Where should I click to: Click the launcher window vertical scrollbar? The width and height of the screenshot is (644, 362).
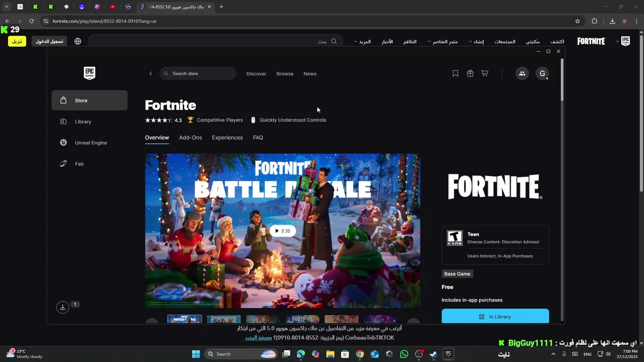(562, 79)
